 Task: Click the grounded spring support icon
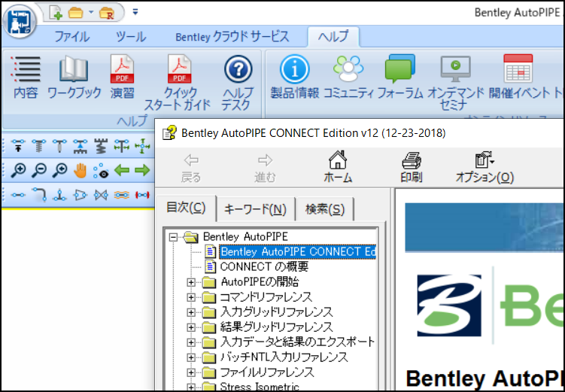click(101, 146)
